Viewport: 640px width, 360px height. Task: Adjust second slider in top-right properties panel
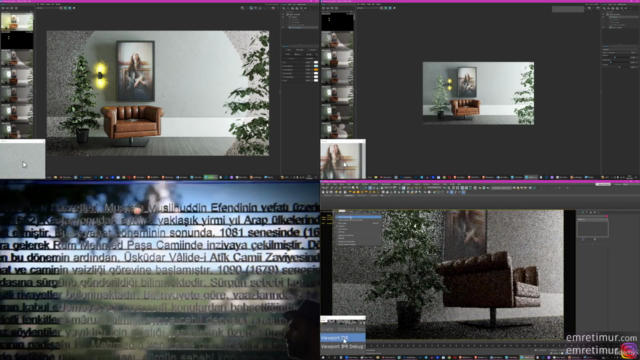click(616, 62)
